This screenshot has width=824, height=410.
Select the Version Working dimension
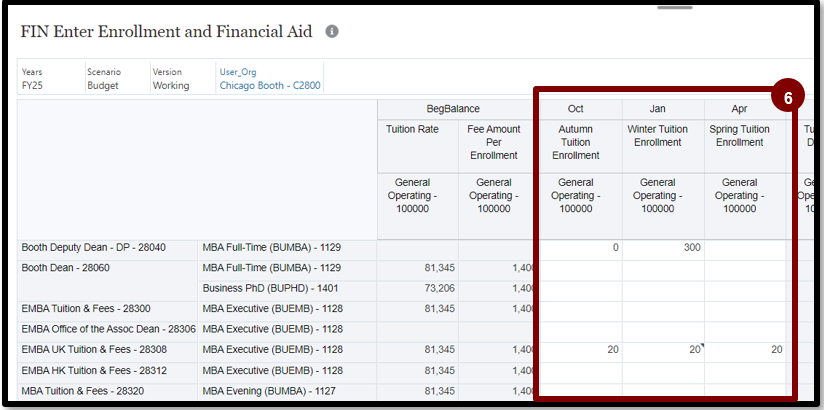point(170,79)
